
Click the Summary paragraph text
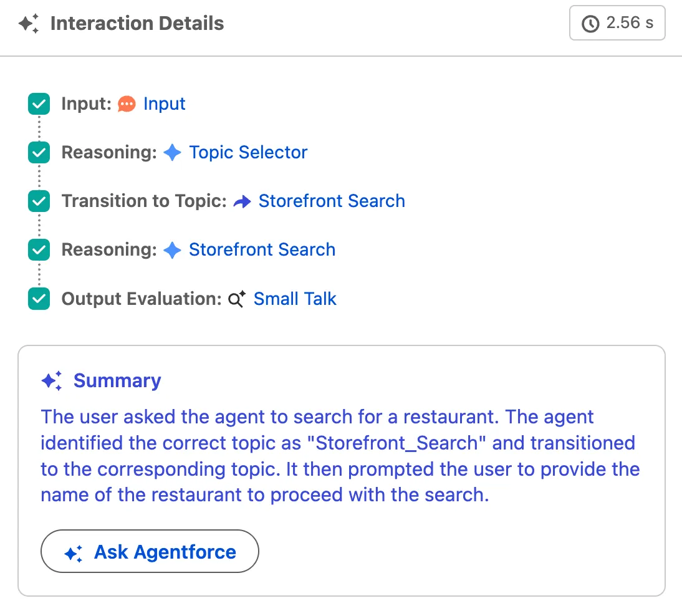pos(340,456)
